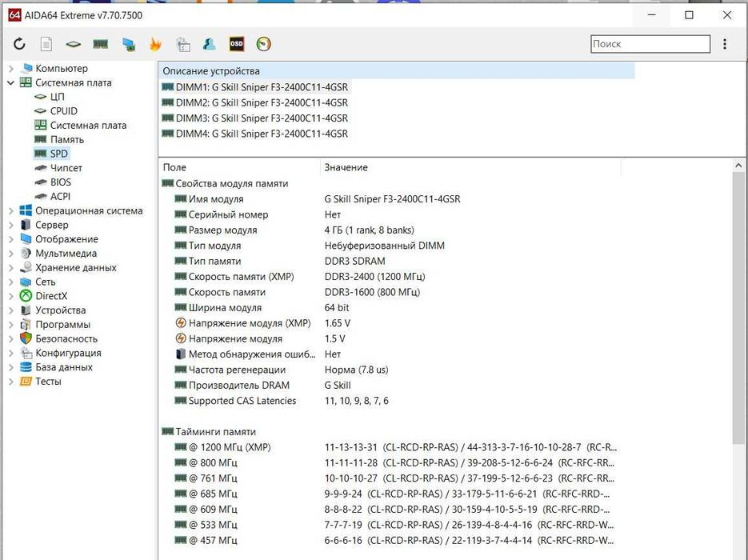Expand the Мультимедиа tree node
The width and height of the screenshot is (748, 560).
click(x=11, y=254)
